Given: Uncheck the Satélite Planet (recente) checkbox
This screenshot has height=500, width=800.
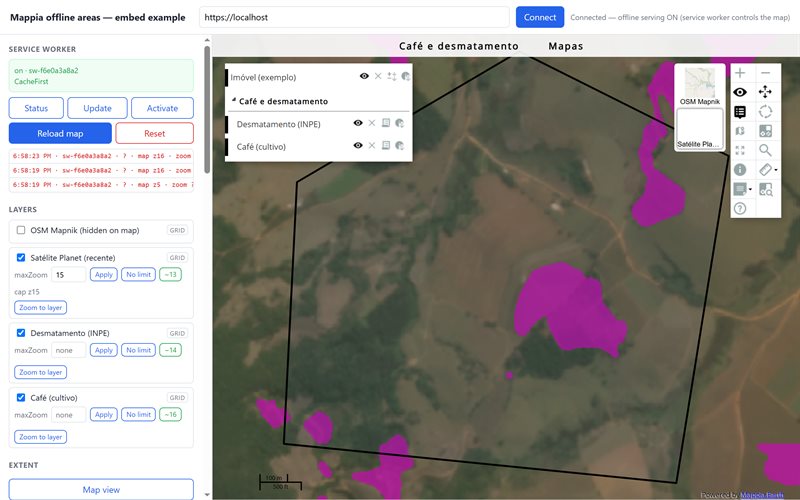Looking at the screenshot, I should (x=21, y=258).
